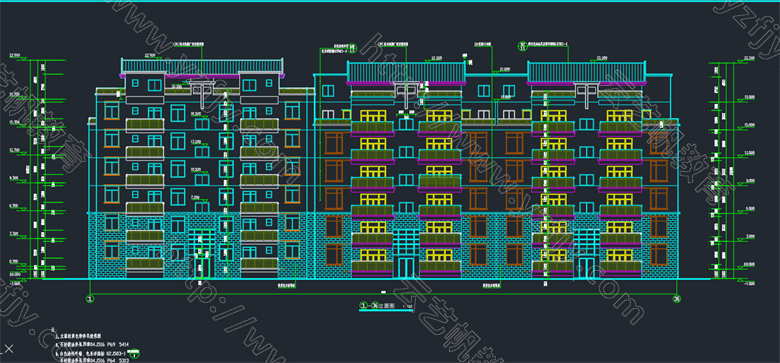Click the detail index circle left of the right roof
This screenshot has width=780, height=363.
(x=522, y=46)
